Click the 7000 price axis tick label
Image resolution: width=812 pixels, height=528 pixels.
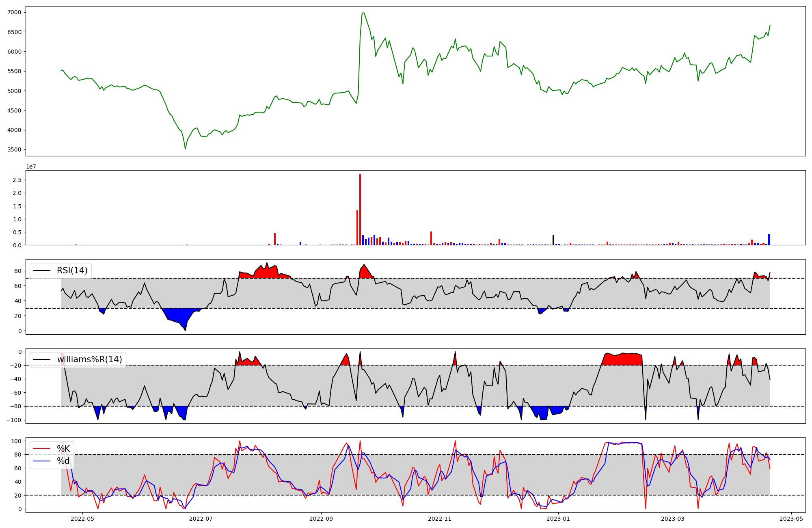pyautogui.click(x=14, y=12)
